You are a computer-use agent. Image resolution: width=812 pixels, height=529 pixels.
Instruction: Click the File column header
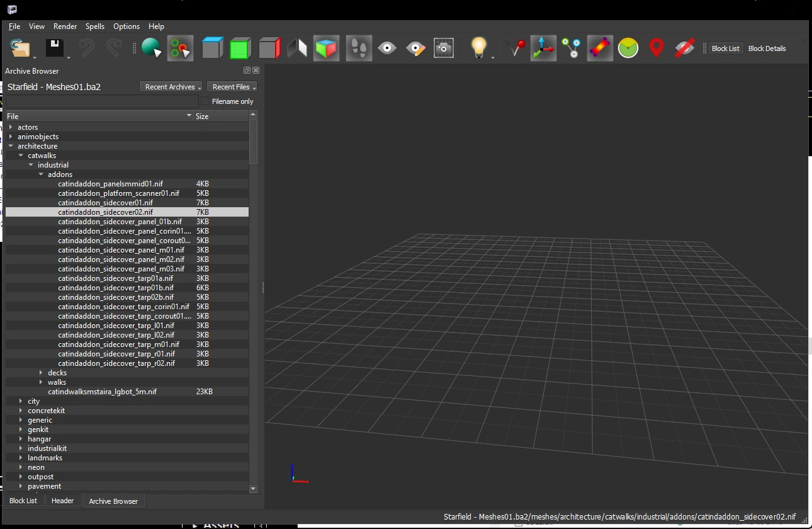(99, 117)
